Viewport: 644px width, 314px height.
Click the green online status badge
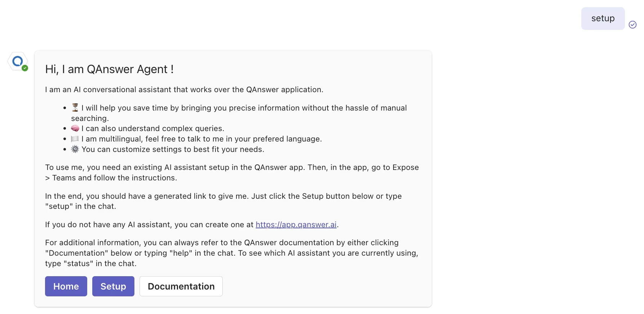coord(25,68)
